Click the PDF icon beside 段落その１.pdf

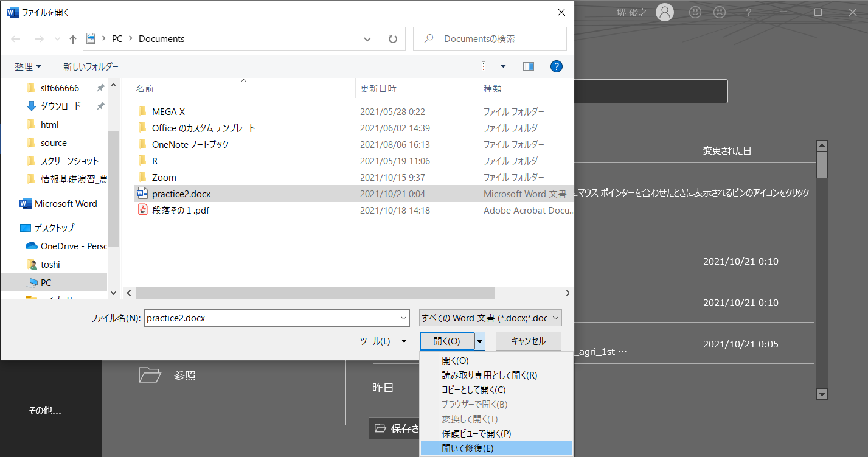pyautogui.click(x=142, y=210)
